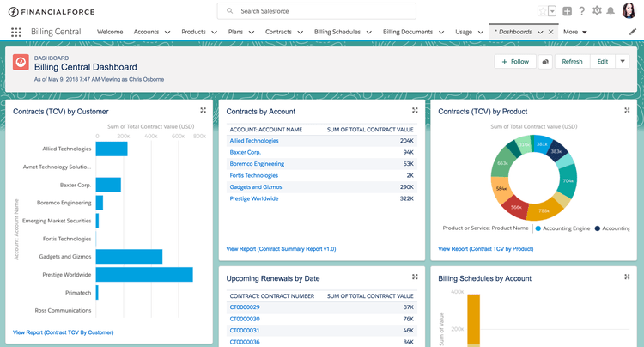Open the Products tab dropdown arrow
644x347 pixels.
[x=214, y=32]
